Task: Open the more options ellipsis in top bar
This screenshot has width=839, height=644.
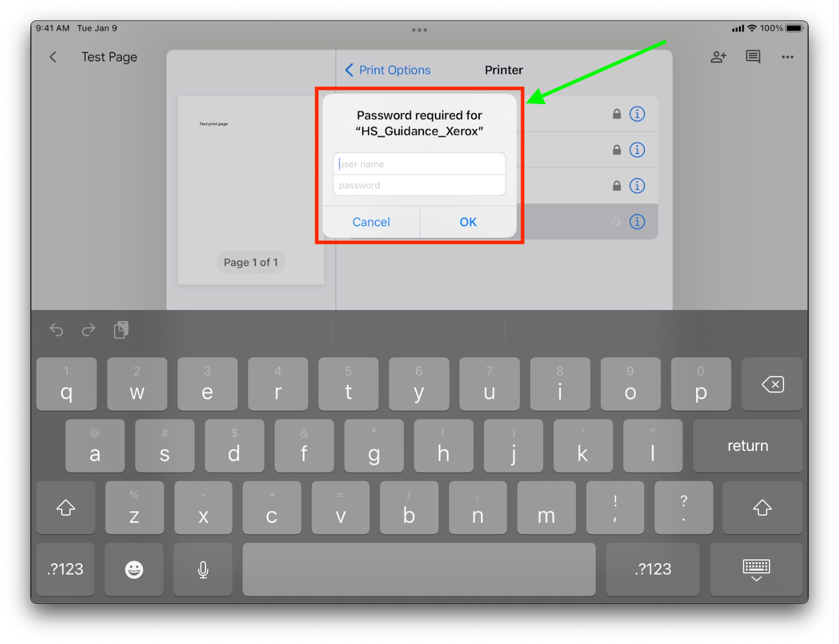Action: [788, 57]
